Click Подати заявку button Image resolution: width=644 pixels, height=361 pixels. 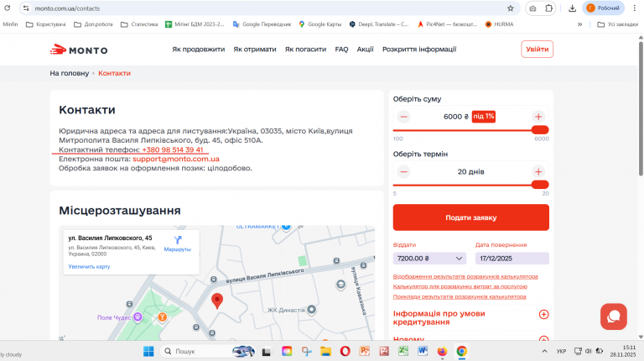click(x=471, y=217)
